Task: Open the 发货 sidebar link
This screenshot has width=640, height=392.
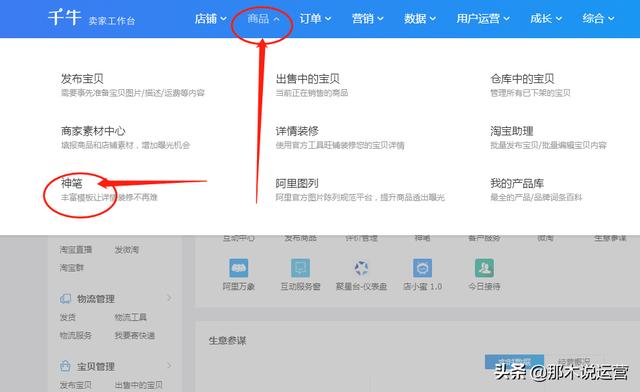Action: 67,317
